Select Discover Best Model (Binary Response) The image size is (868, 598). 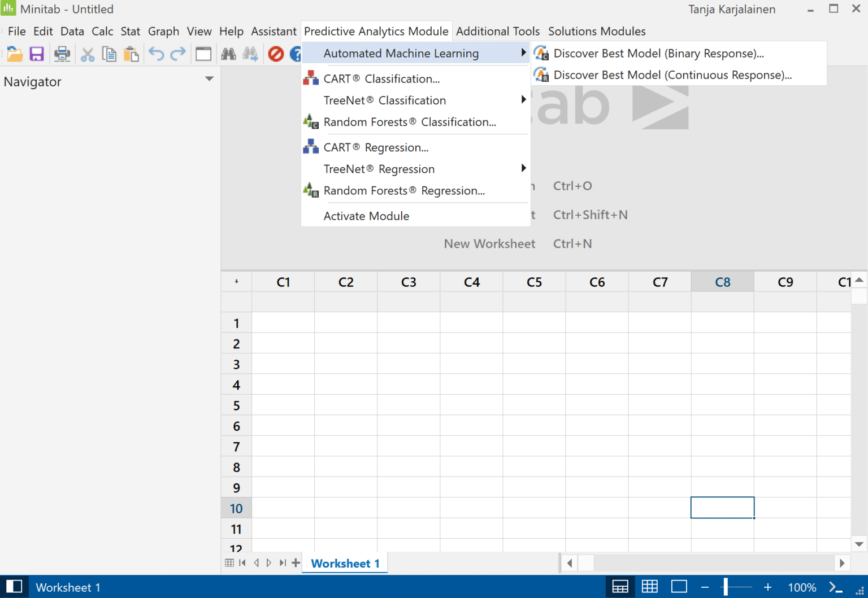(x=658, y=53)
